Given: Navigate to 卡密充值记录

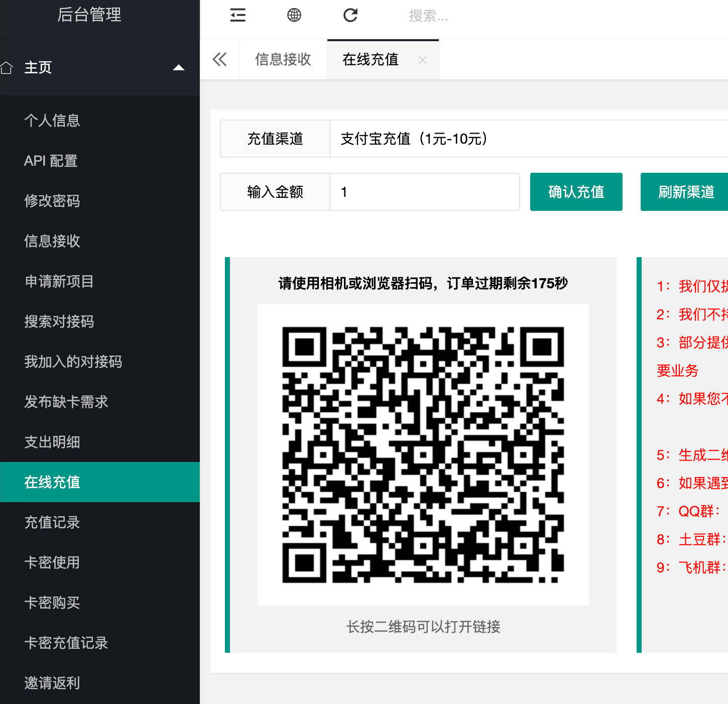Looking at the screenshot, I should (100, 643).
